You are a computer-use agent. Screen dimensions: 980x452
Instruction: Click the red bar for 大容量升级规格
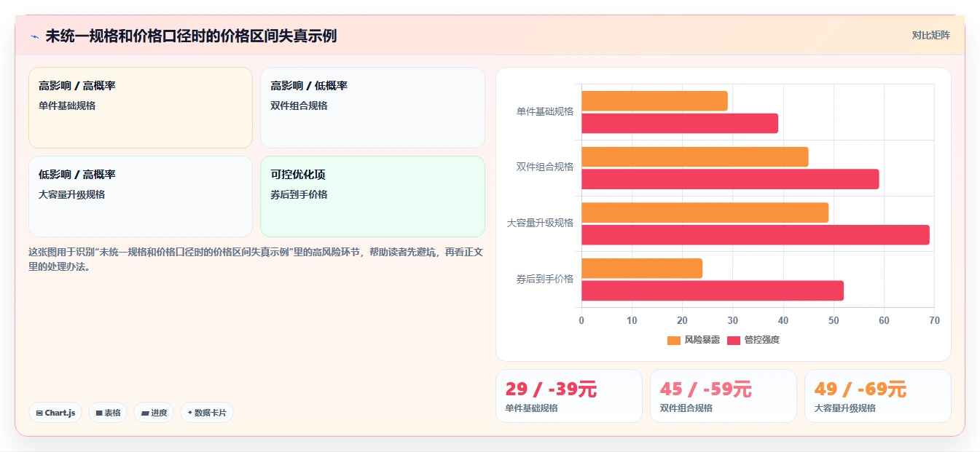click(x=756, y=235)
